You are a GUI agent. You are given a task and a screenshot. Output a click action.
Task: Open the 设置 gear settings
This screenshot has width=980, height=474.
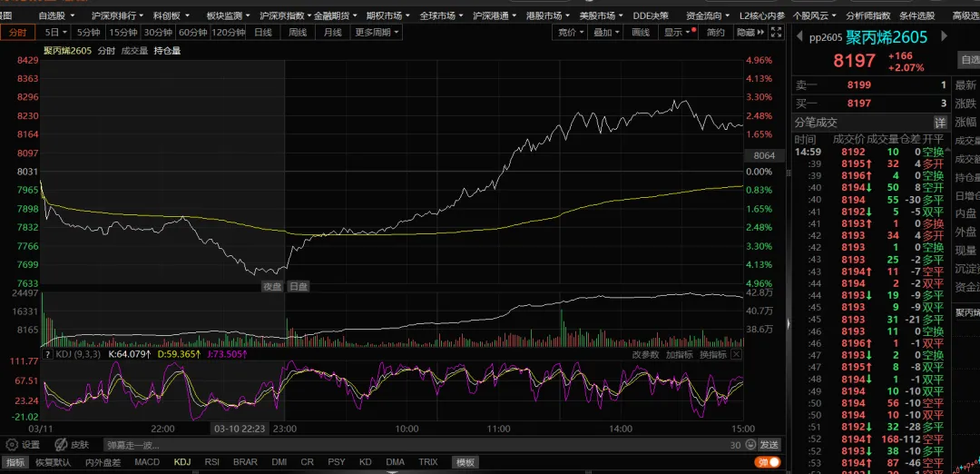point(23,445)
